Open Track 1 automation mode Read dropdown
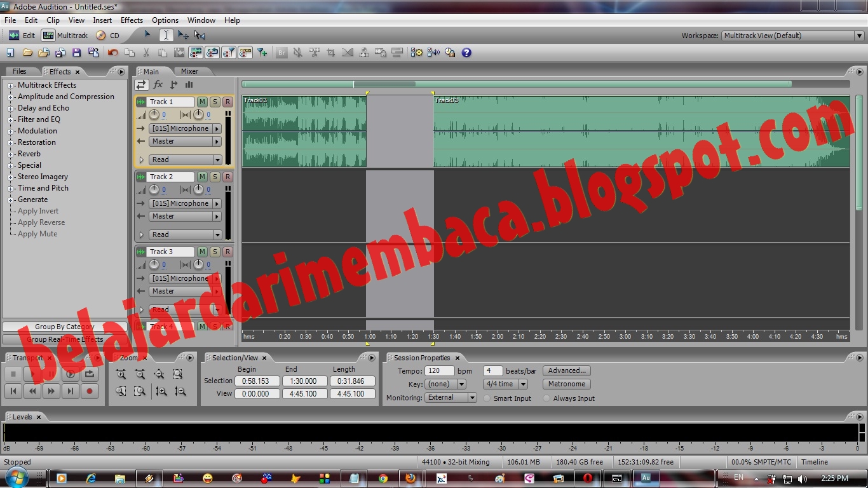This screenshot has height=488, width=868. (186, 159)
